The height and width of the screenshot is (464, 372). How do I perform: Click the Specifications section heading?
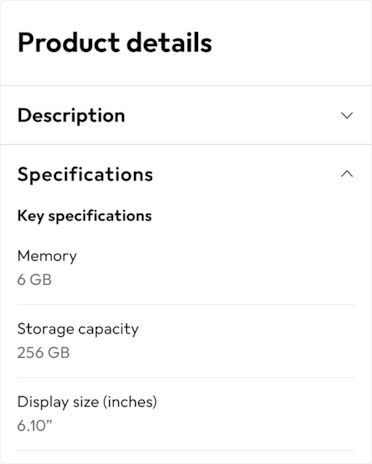tap(85, 175)
